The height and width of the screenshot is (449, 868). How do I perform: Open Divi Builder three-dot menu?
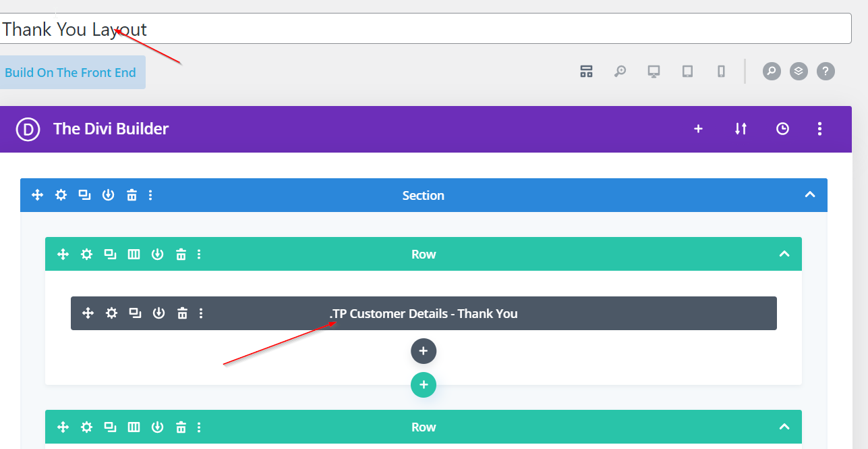pyautogui.click(x=819, y=129)
